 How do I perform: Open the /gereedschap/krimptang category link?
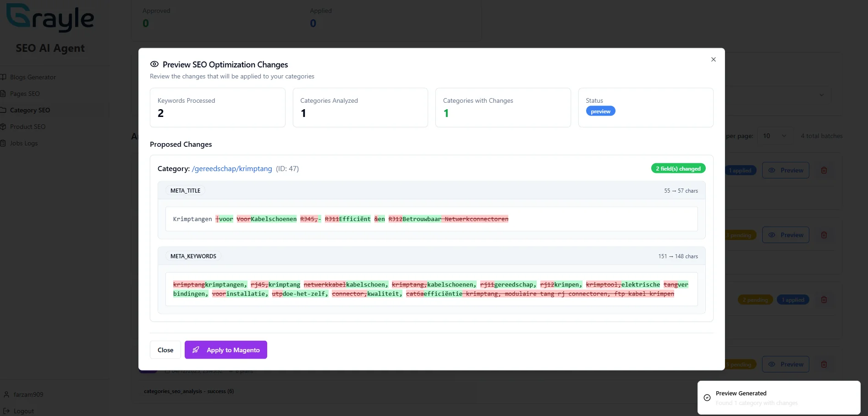point(231,168)
